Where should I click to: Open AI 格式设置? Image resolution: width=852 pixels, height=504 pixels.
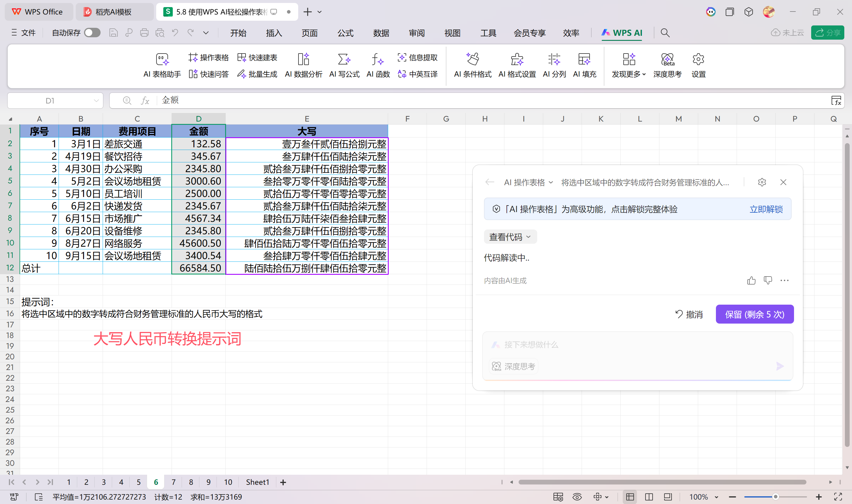pyautogui.click(x=517, y=65)
